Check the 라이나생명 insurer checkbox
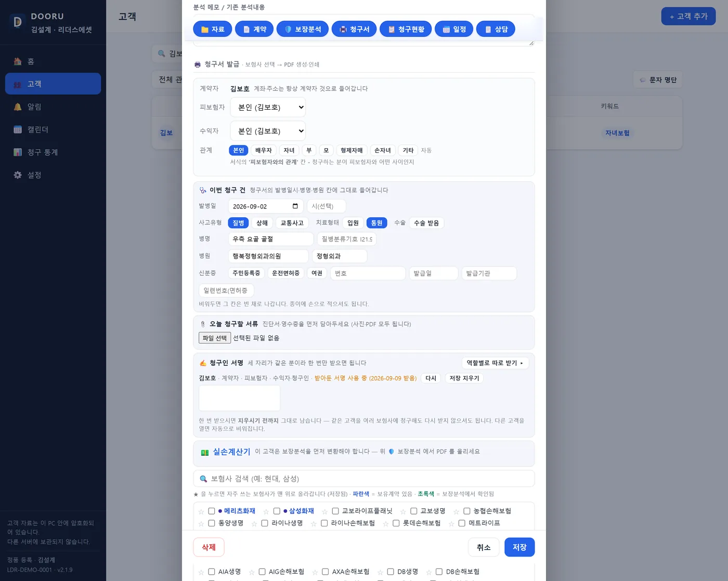728x581 pixels. [264, 523]
